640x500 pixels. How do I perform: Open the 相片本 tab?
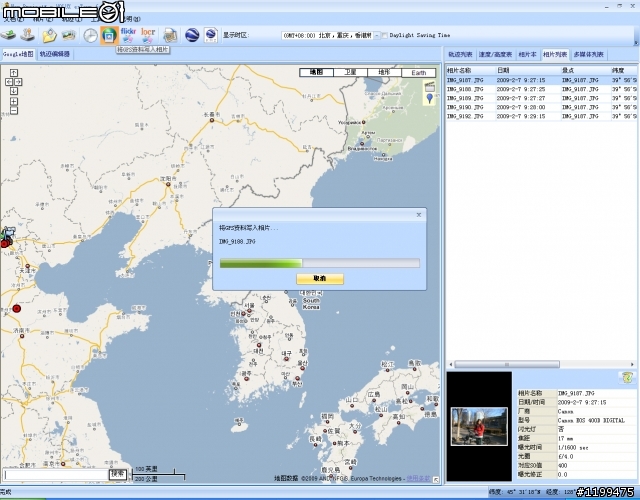(x=527, y=54)
